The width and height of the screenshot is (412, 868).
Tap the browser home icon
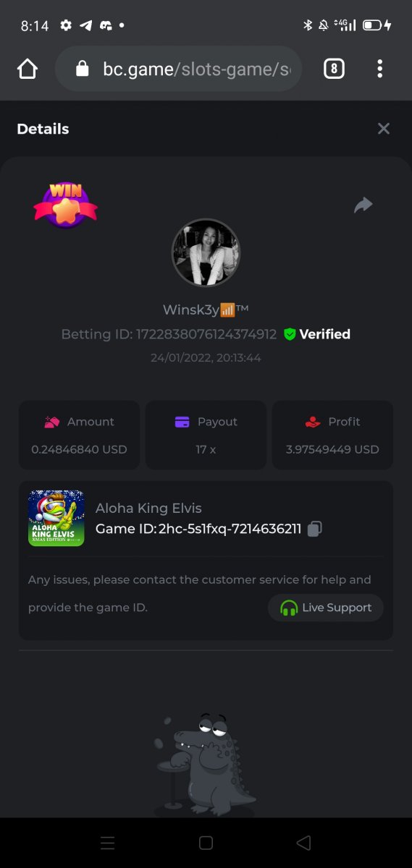[27, 69]
